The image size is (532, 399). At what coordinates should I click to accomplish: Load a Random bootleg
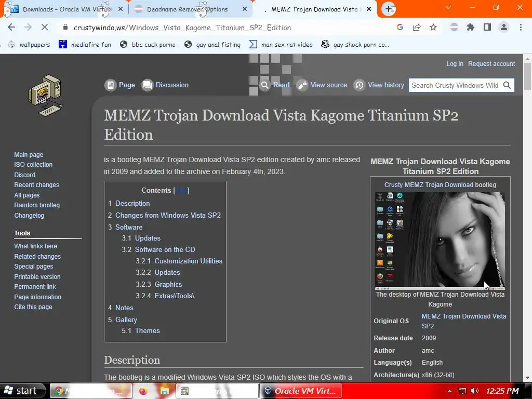[37, 205]
